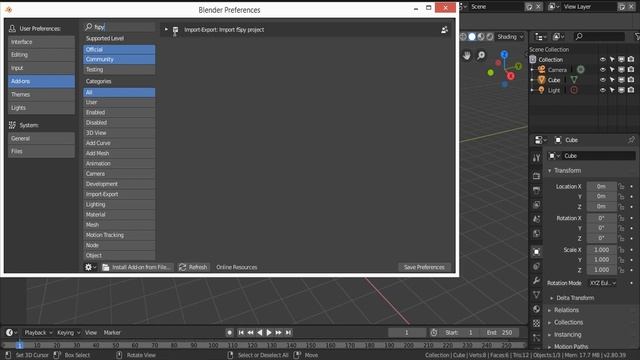
Task: Hide the Cube object in the outliner
Action: (x=602, y=80)
